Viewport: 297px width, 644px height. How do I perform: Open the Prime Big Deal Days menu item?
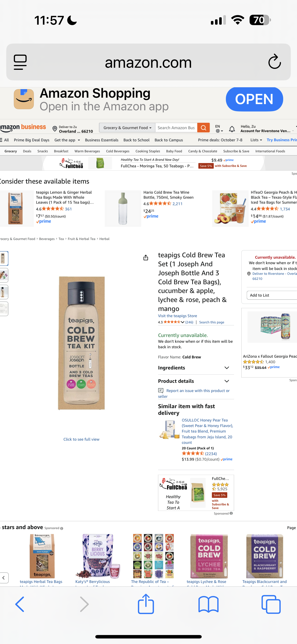[32, 140]
